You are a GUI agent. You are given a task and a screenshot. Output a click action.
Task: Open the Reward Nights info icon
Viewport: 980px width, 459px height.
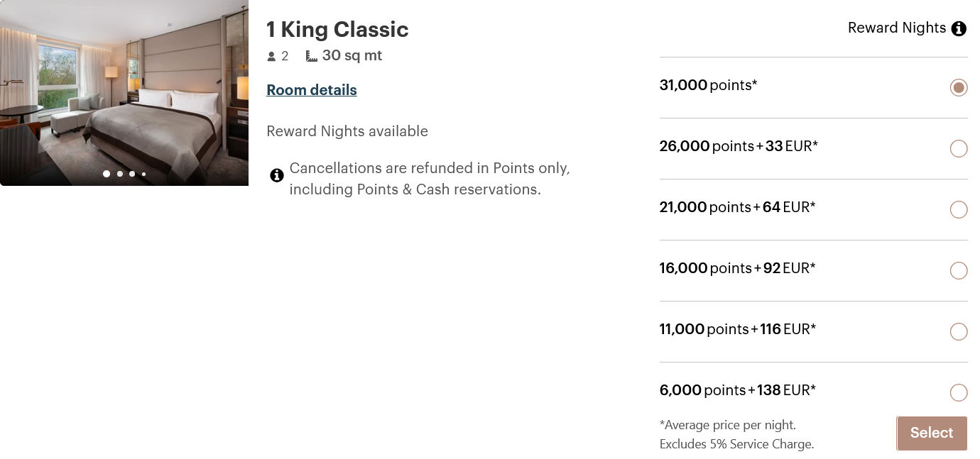pos(959,28)
